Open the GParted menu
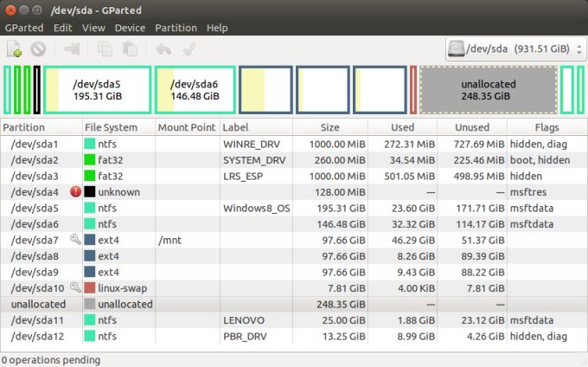This screenshot has height=367, width=588. coord(24,28)
